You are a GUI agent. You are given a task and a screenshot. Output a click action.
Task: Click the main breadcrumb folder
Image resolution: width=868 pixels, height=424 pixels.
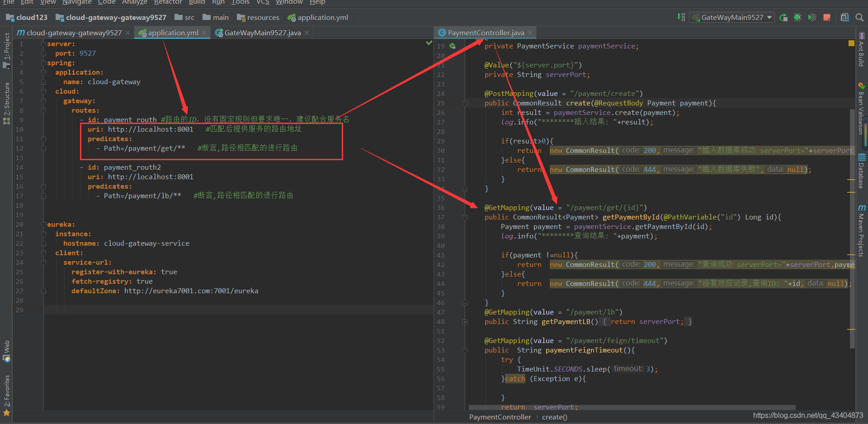pyautogui.click(x=216, y=17)
